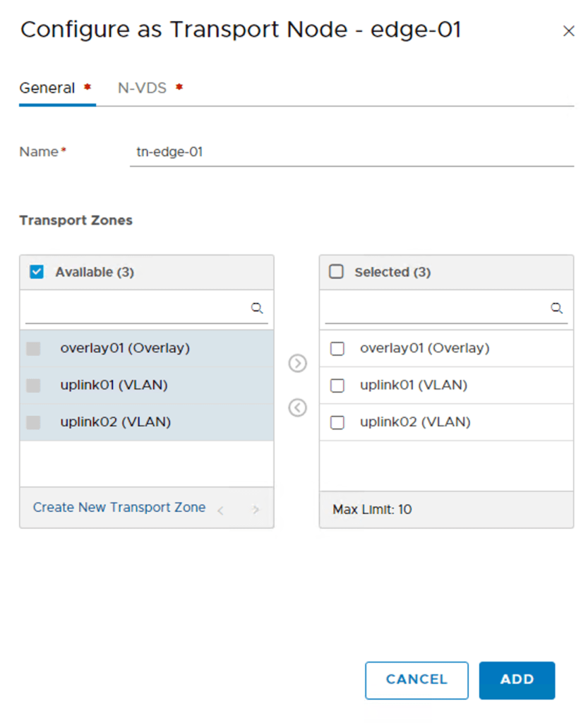Tick the selected overlay01 (Overlay) checkbox

[x=337, y=349]
